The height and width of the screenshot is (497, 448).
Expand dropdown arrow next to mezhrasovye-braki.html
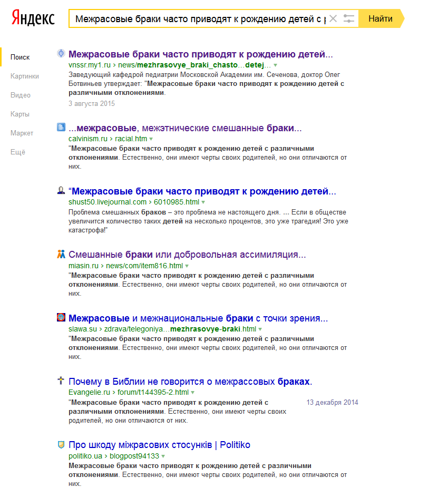point(260,329)
